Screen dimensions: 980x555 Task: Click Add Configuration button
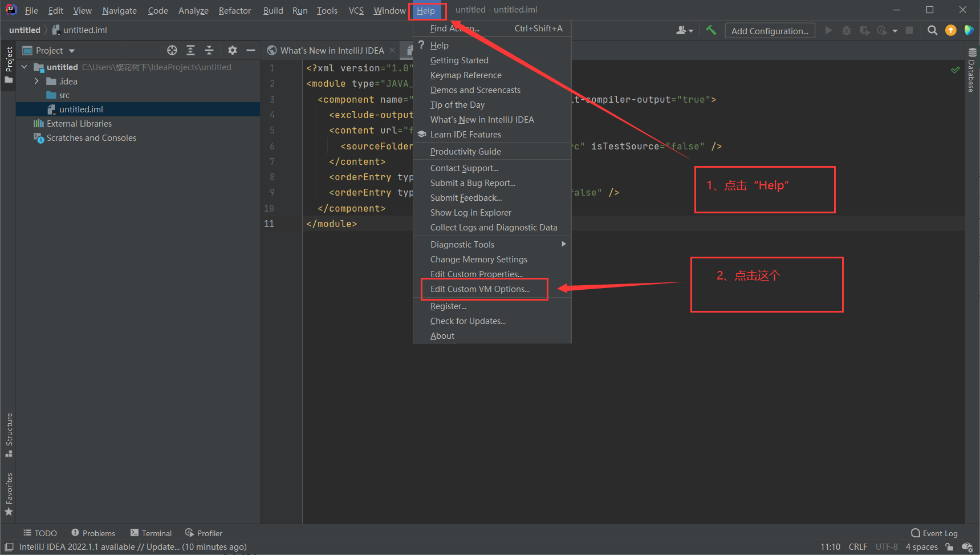(x=770, y=31)
